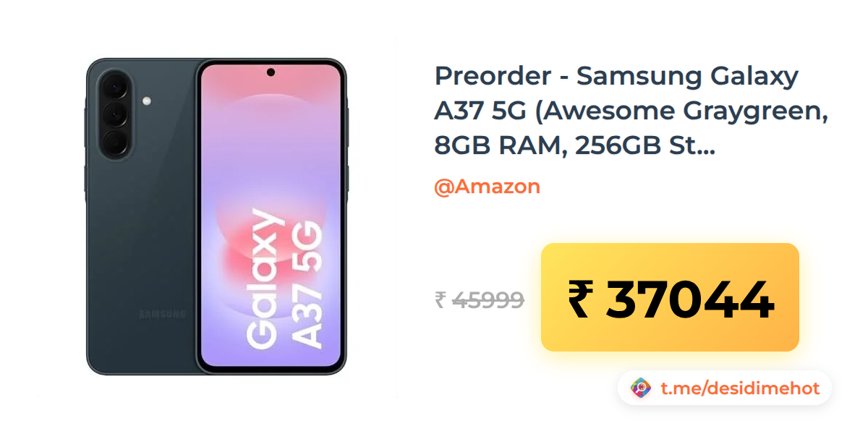Viewport: 868px width, 434px height.
Task: Click the front punch-hole selfie camera
Action: (x=271, y=72)
